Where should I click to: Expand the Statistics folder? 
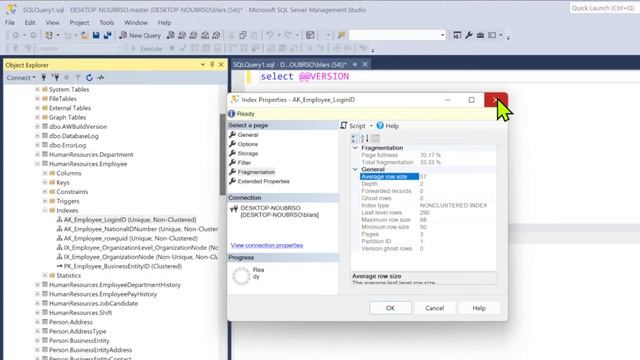point(44,276)
